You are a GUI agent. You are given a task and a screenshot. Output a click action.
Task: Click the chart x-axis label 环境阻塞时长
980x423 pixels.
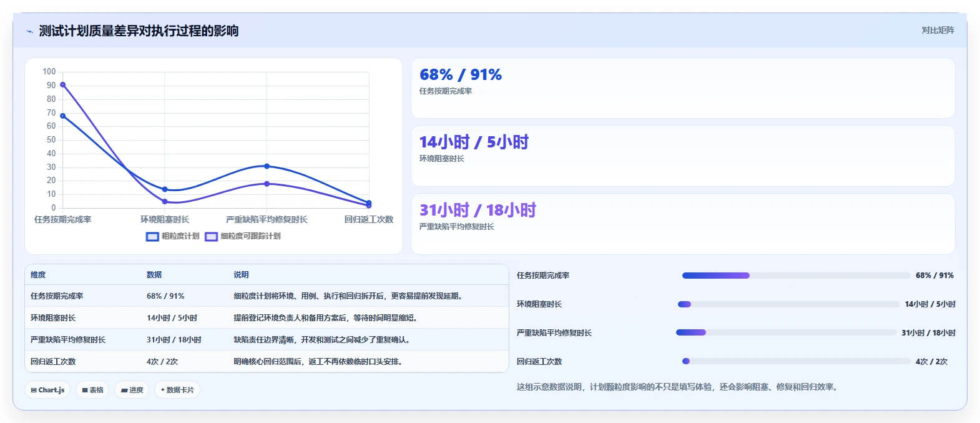click(x=165, y=219)
